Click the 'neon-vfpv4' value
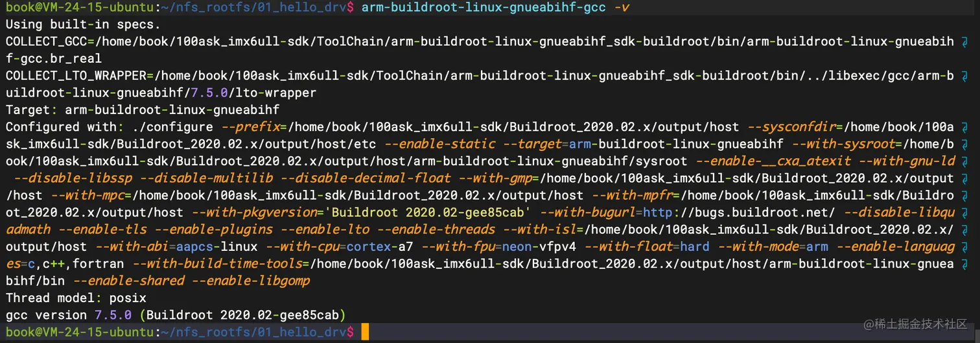This screenshot has height=343, width=980. tap(539, 246)
